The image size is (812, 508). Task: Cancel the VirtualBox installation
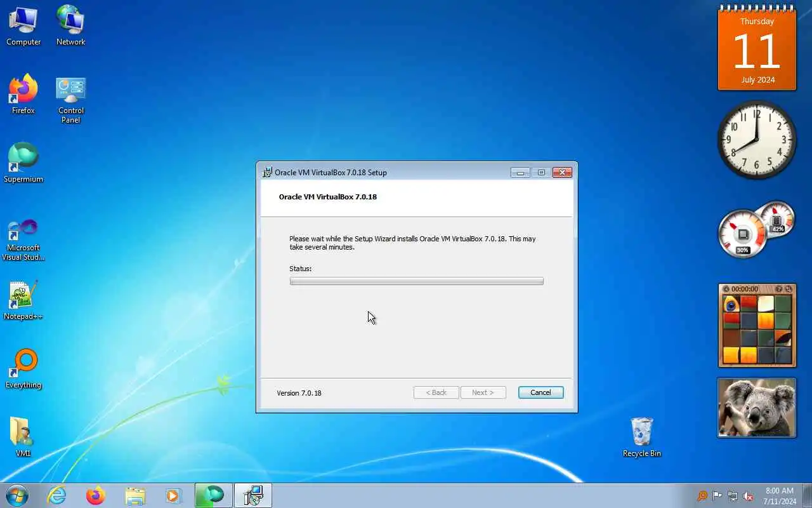point(540,392)
